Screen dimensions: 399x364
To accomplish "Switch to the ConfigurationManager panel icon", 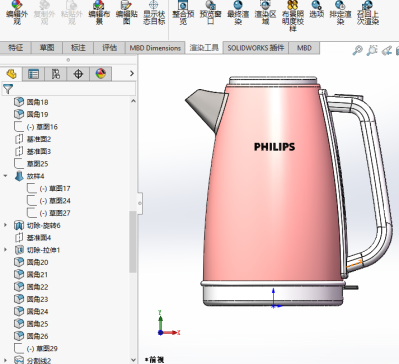I will 56,74.
